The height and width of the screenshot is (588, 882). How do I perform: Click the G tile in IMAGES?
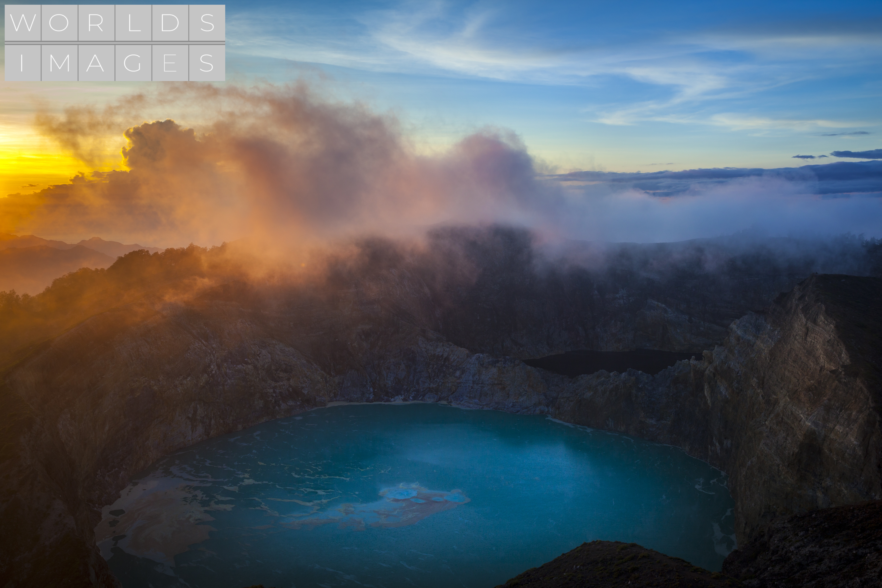(133, 63)
